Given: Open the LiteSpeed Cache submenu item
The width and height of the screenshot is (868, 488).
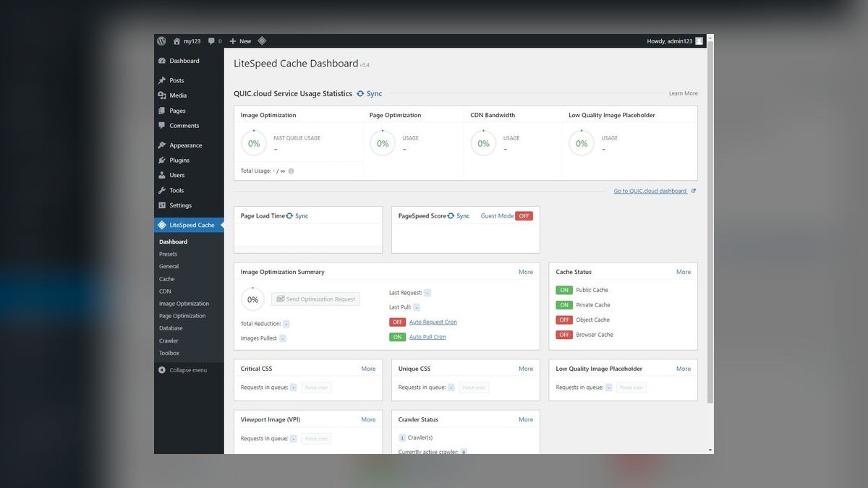Looking at the screenshot, I should pos(166,278).
